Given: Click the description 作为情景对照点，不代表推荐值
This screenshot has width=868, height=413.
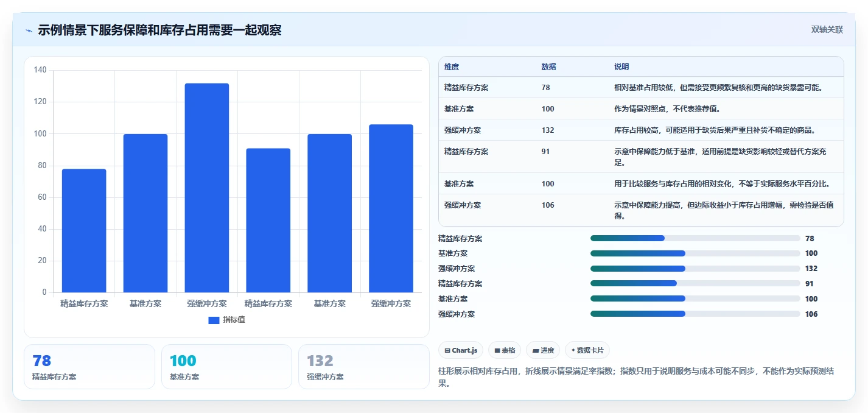Looking at the screenshot, I should point(668,109).
